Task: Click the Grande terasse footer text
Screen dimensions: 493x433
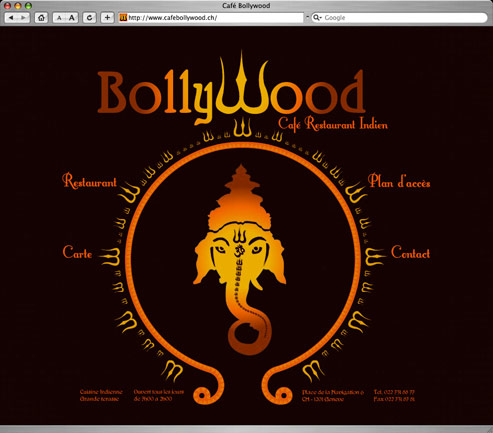Action: (99, 399)
